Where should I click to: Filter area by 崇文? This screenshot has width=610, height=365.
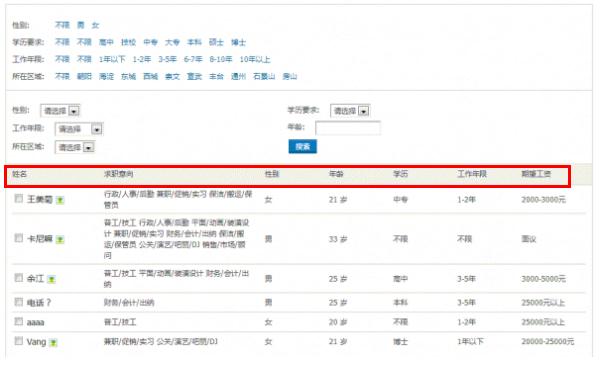click(x=172, y=76)
